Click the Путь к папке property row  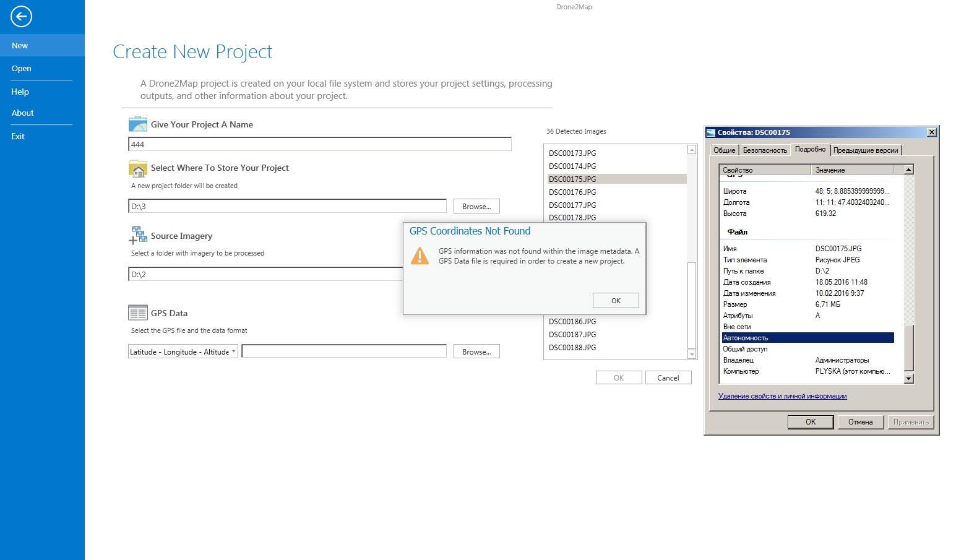click(x=808, y=271)
